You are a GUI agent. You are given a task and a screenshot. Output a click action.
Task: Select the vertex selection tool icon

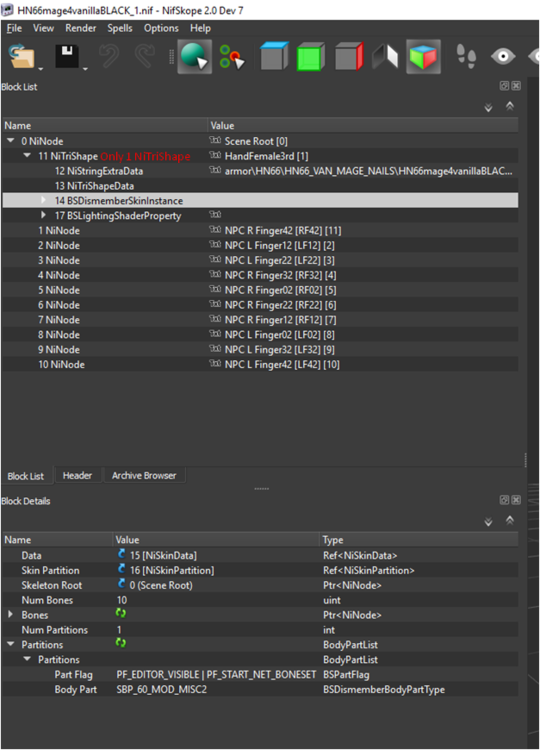(x=232, y=56)
